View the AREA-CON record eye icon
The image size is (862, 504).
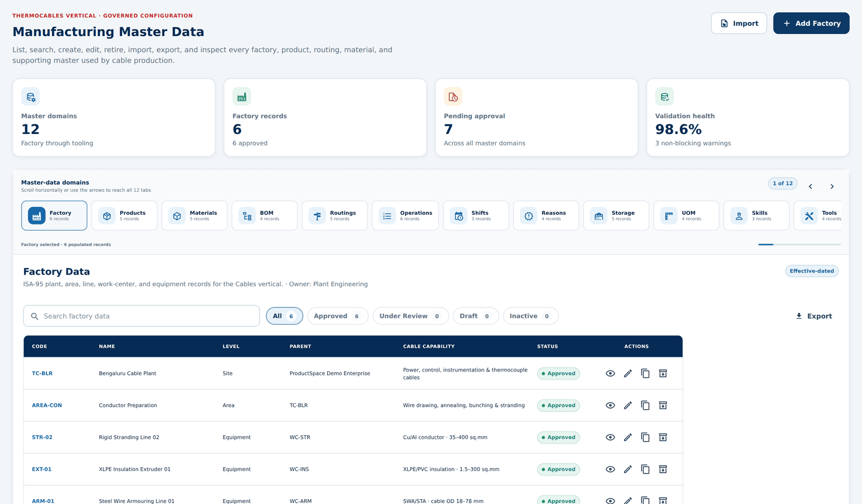click(610, 405)
